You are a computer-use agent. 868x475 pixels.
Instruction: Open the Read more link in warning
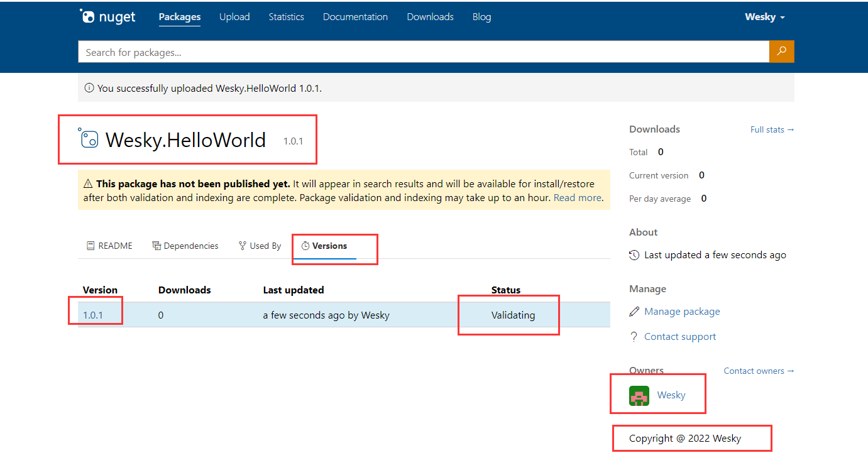point(577,197)
